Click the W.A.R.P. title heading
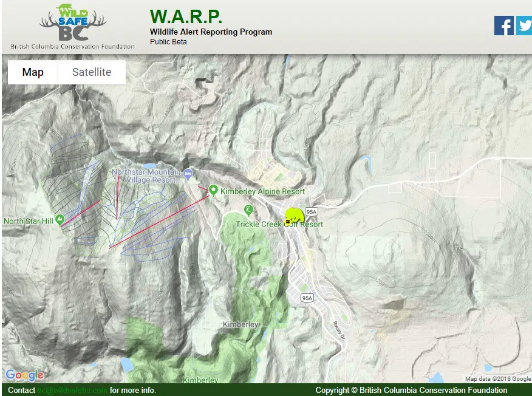This screenshot has height=396, width=532. click(186, 16)
